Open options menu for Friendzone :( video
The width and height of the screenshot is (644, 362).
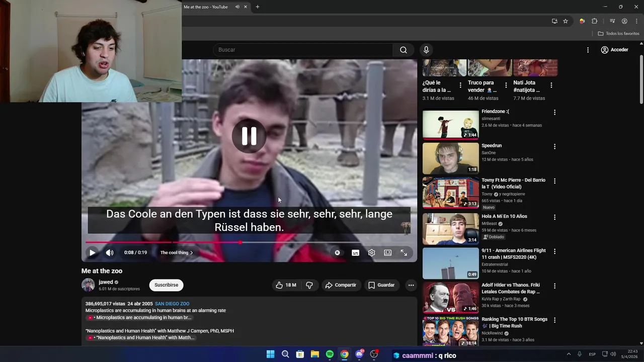tap(554, 113)
